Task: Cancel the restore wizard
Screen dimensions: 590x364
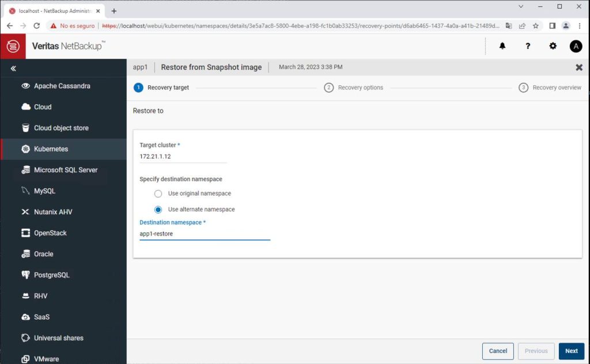Action: pos(498,351)
